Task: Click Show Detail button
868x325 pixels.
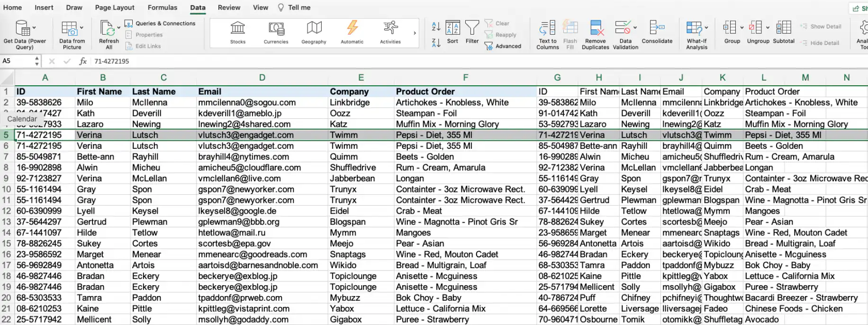Action: click(x=821, y=27)
